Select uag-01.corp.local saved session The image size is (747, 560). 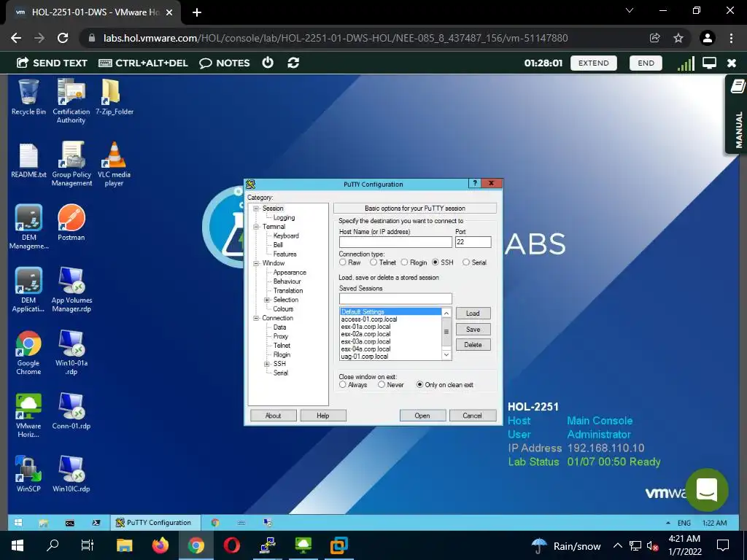pos(365,356)
